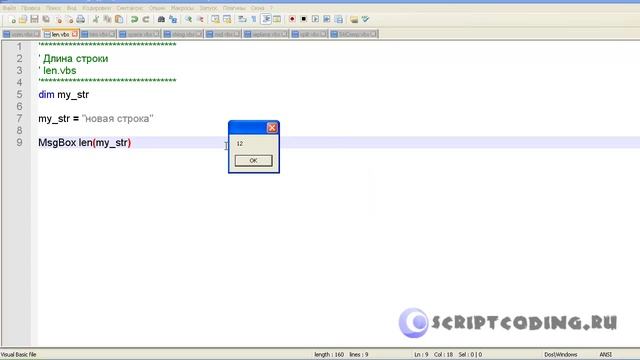Switch to the split.vbs tab
This screenshot has height=360, width=640.
[x=309, y=34]
